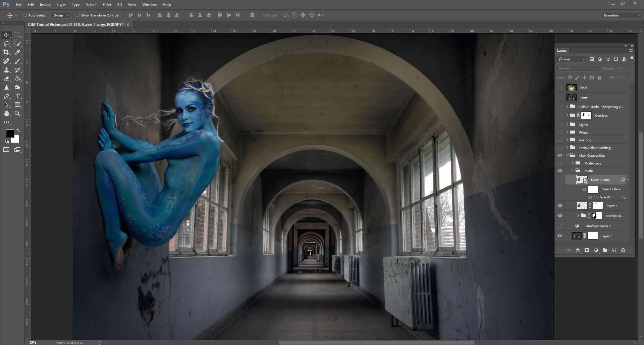
Task: Click the foreground color swatch
Action: coord(10,133)
